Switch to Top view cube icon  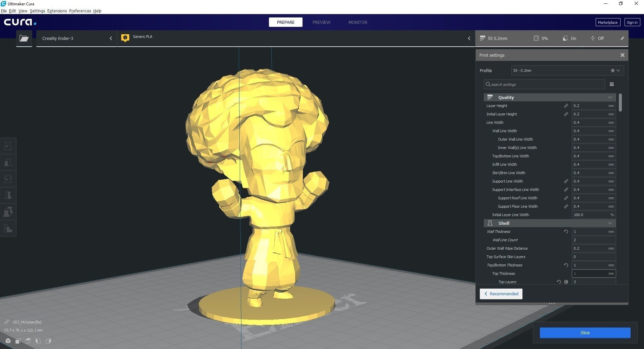pyautogui.click(x=28, y=341)
